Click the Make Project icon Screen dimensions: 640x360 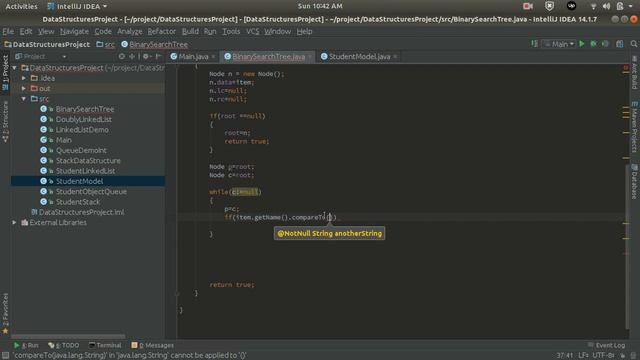click(x=534, y=44)
